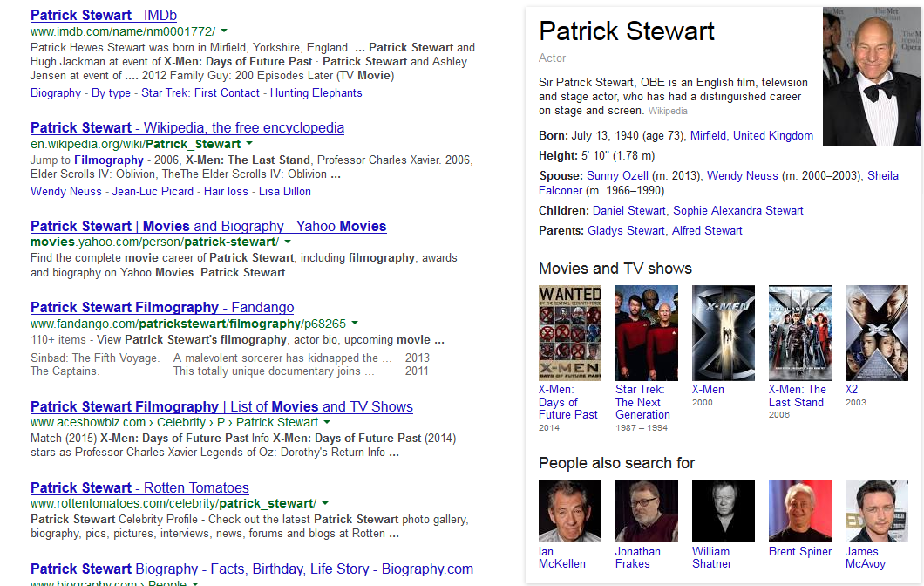Open the Hair loss sitelink
The image size is (924, 586).
[226, 192]
